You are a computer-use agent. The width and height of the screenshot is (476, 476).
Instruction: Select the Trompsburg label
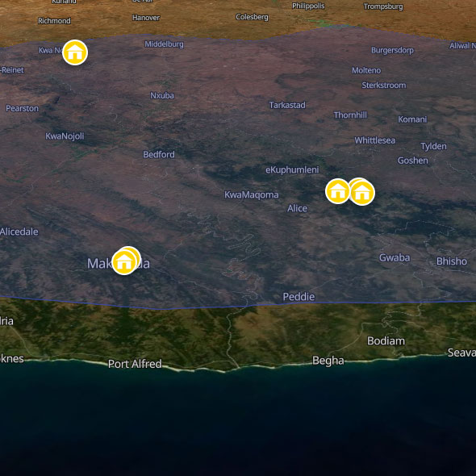[x=383, y=6]
